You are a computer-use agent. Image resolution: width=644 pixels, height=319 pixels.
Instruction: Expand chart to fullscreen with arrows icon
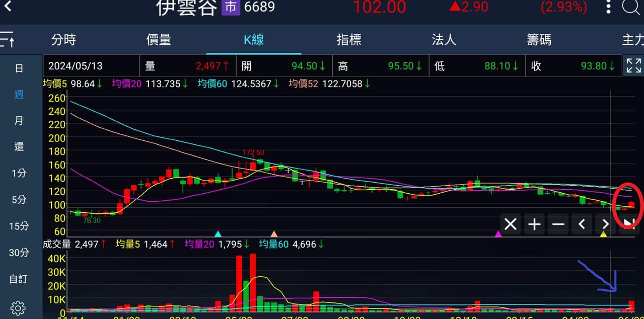[633, 66]
